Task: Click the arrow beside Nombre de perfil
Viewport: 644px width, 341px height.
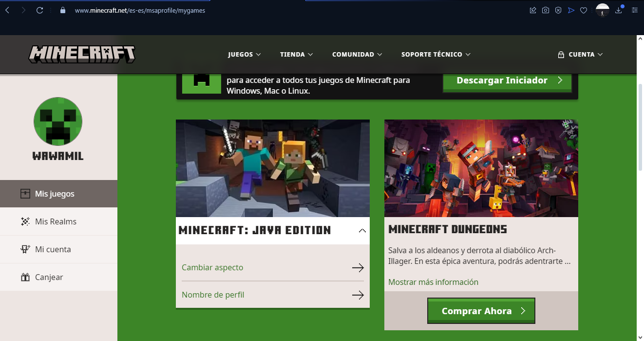Action: (358, 295)
